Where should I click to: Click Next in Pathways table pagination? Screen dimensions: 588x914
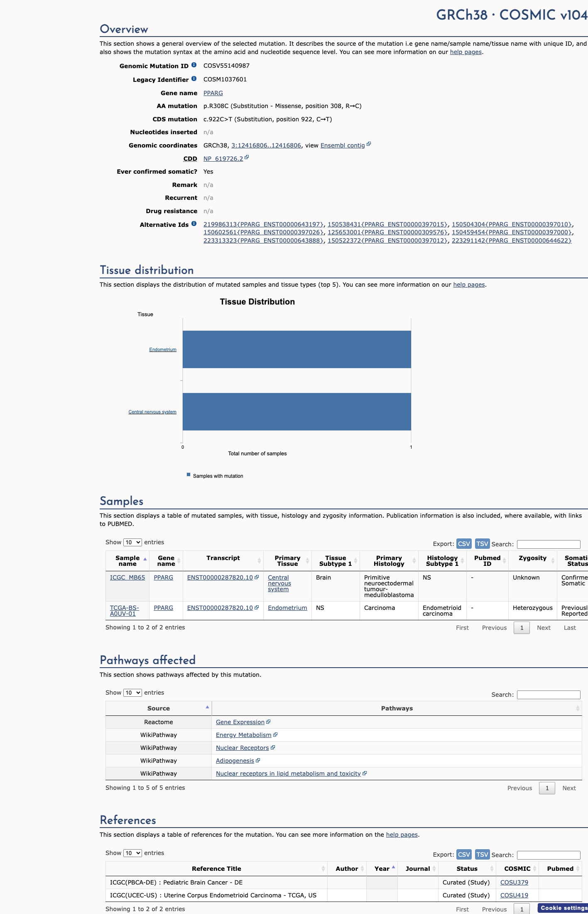pos(569,788)
